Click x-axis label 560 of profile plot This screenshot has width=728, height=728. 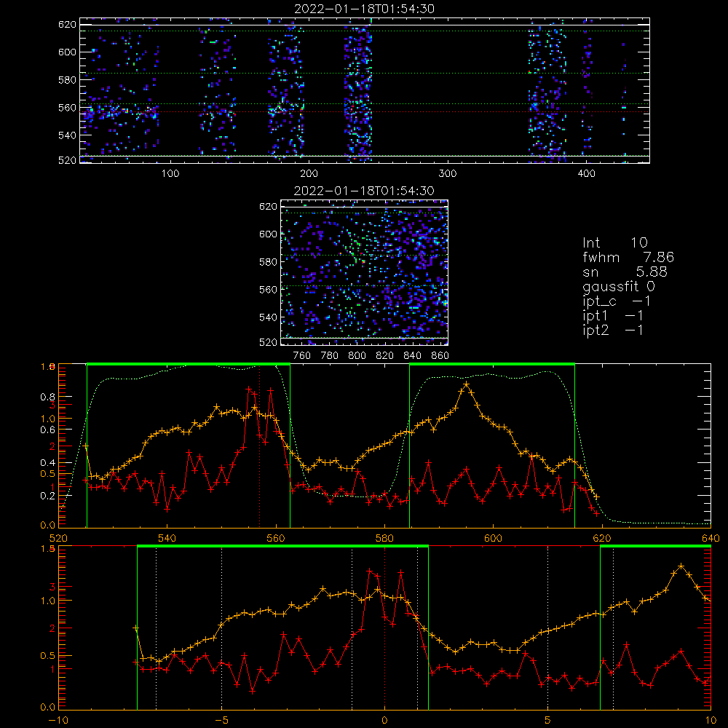276,538
